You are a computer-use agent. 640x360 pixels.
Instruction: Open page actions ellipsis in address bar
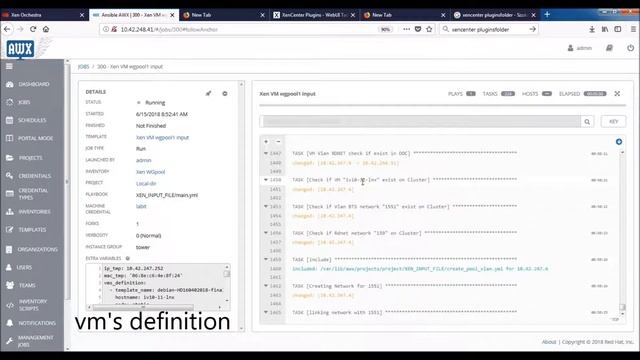pyautogui.click(x=406, y=29)
